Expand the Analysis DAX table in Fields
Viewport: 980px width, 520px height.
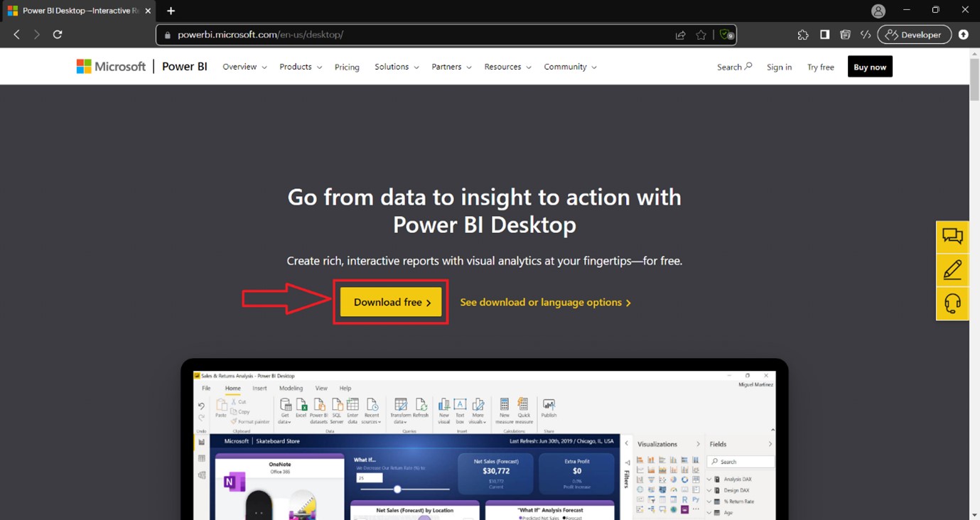[x=709, y=480]
